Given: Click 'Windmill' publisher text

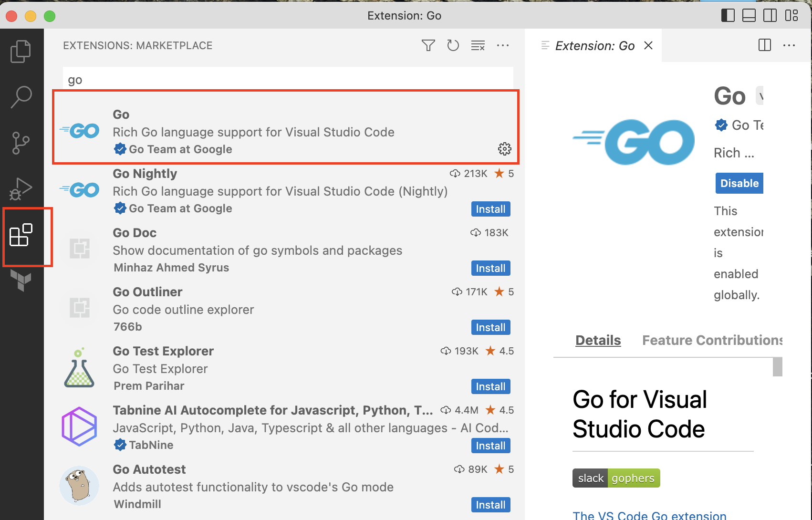Looking at the screenshot, I should pyautogui.click(x=137, y=504).
